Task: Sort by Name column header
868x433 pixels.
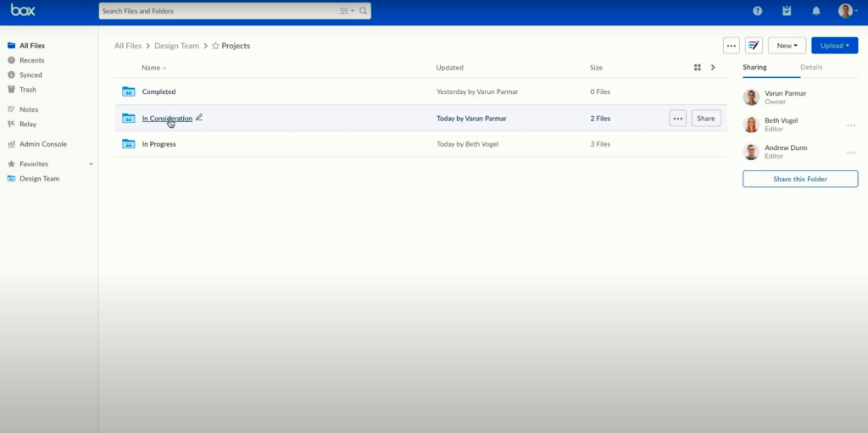Action: click(x=154, y=68)
